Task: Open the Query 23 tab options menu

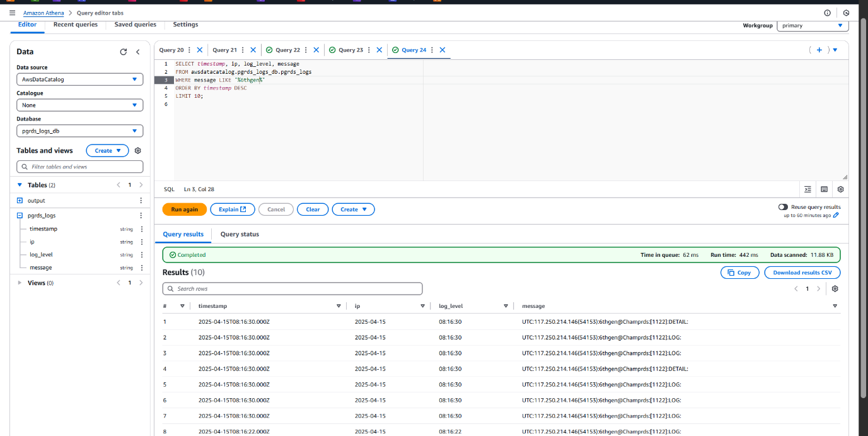Action: click(x=369, y=50)
